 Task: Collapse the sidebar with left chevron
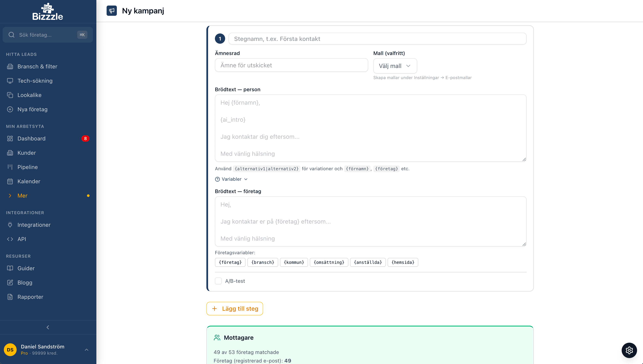[x=48, y=327]
